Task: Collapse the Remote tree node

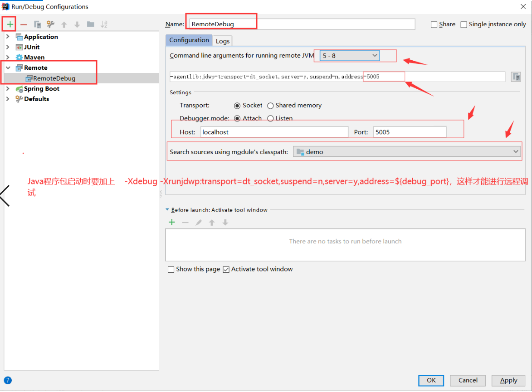Action: point(8,68)
